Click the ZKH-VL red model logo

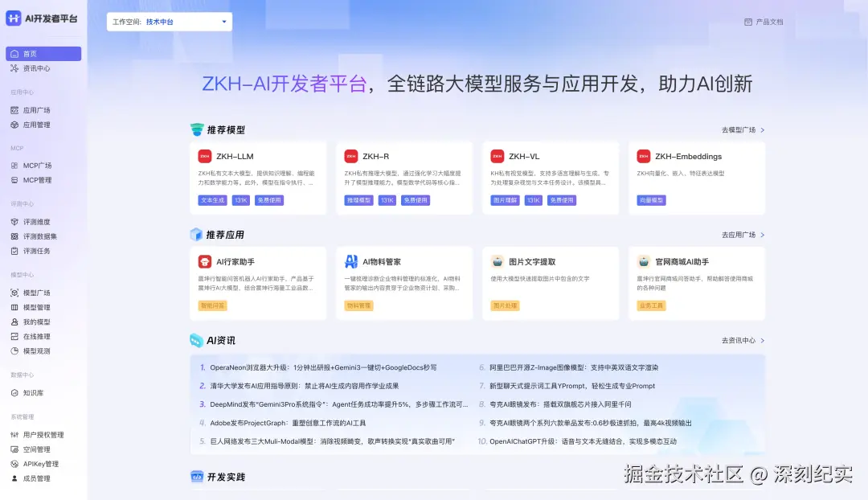click(x=497, y=156)
